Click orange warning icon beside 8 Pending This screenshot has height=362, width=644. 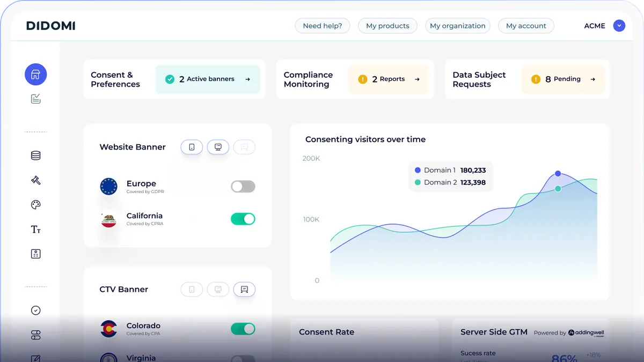(536, 79)
